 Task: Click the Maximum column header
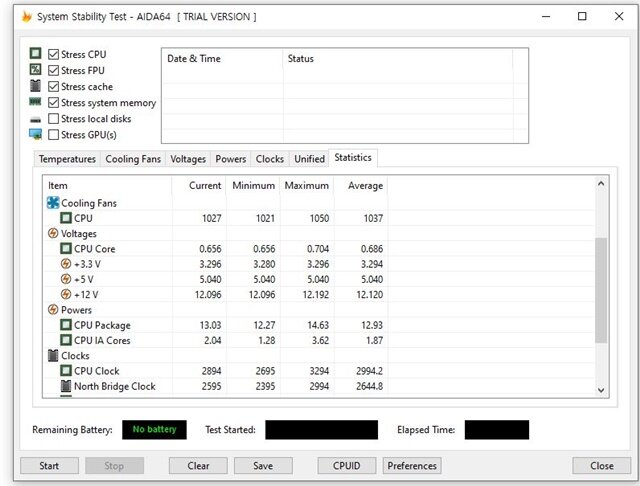click(307, 186)
